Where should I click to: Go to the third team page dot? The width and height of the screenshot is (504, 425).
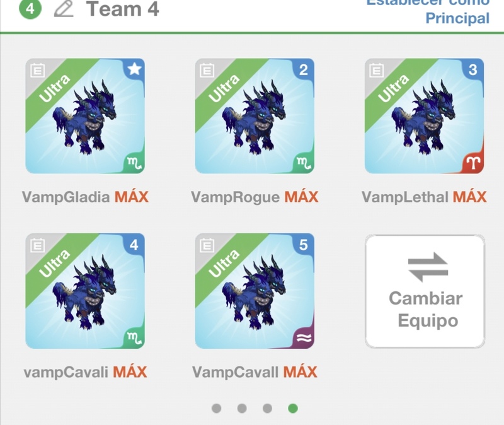click(267, 408)
